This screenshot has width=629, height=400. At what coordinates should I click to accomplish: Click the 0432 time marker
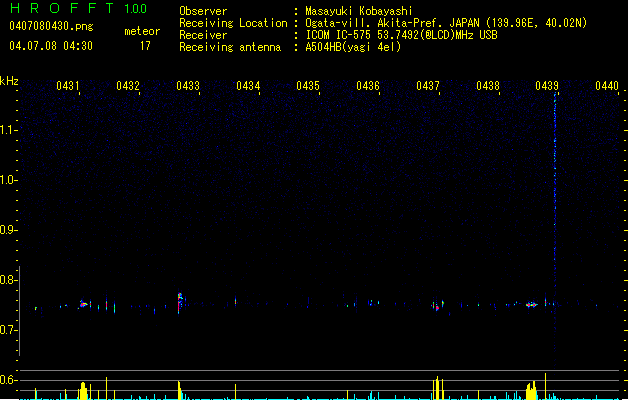coord(128,86)
